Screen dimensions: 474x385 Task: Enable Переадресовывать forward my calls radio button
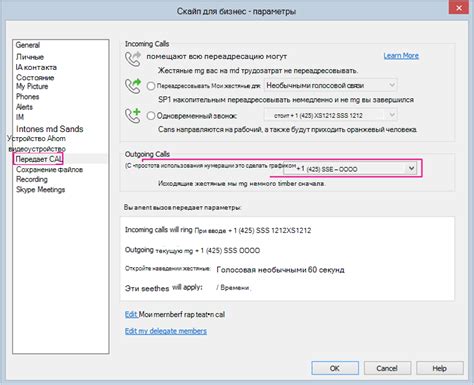point(151,86)
